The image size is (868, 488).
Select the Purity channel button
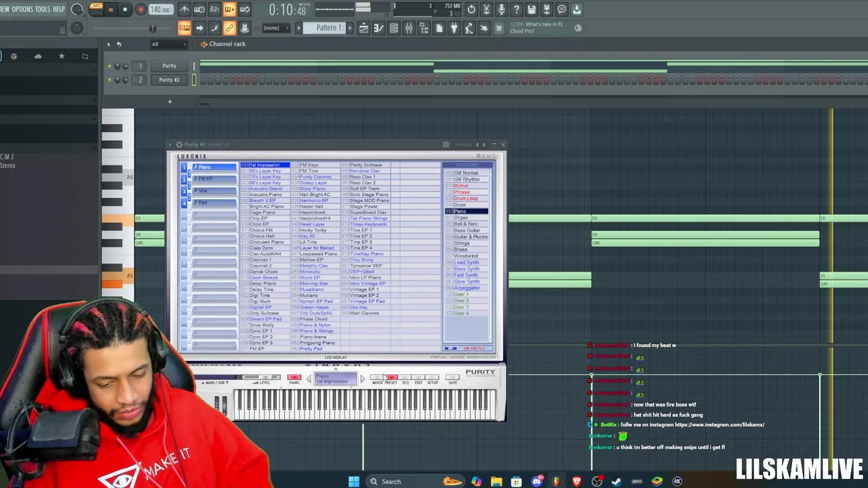tap(169, 66)
